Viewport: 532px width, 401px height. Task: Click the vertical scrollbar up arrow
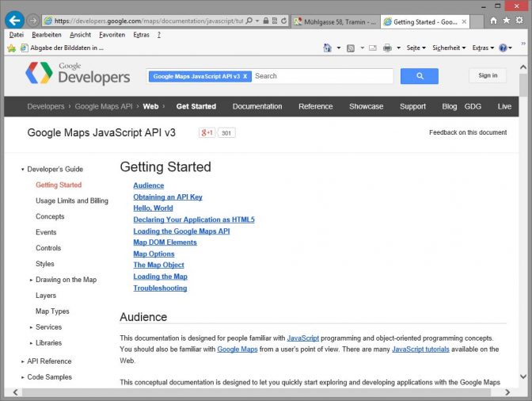[x=523, y=67]
